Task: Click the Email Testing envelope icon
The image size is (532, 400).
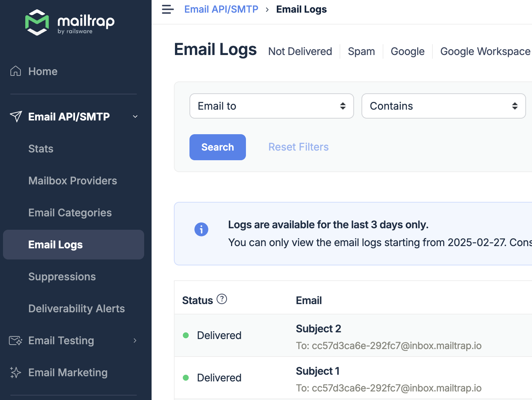Action: tap(16, 341)
